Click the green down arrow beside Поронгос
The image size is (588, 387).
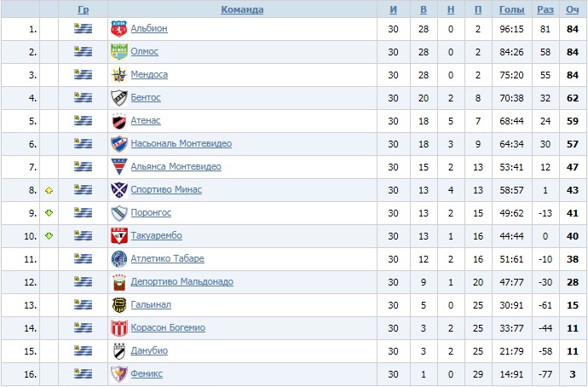point(49,213)
